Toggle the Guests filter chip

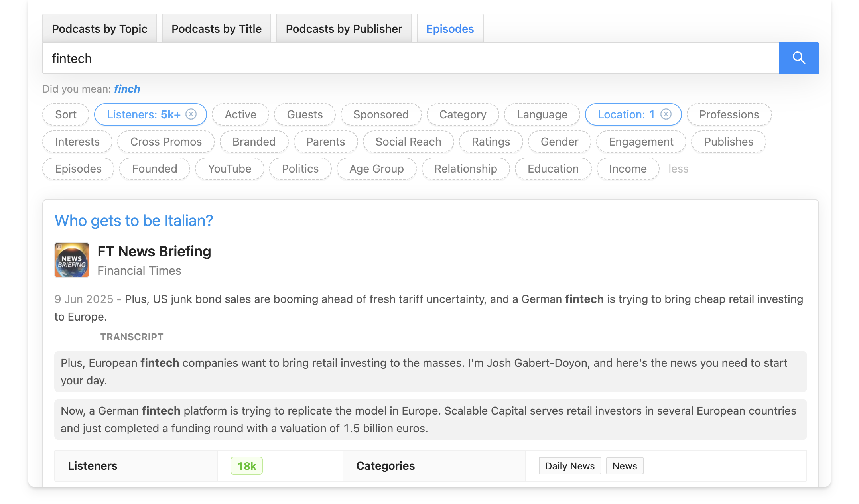click(x=305, y=114)
